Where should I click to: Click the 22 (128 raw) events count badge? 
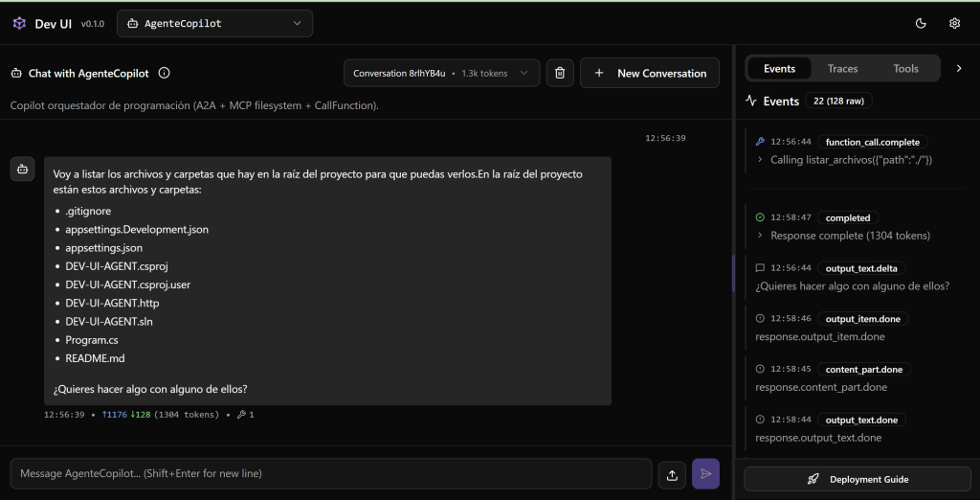coord(838,101)
